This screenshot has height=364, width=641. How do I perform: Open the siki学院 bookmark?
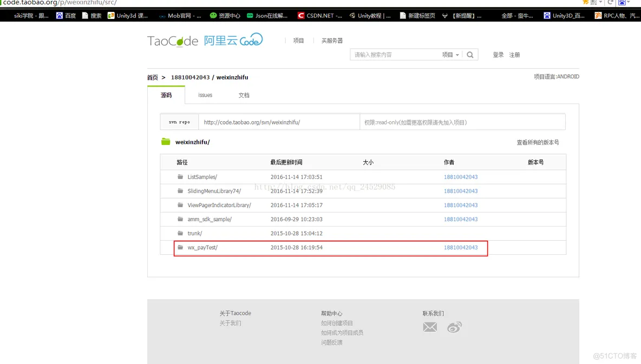[31, 16]
